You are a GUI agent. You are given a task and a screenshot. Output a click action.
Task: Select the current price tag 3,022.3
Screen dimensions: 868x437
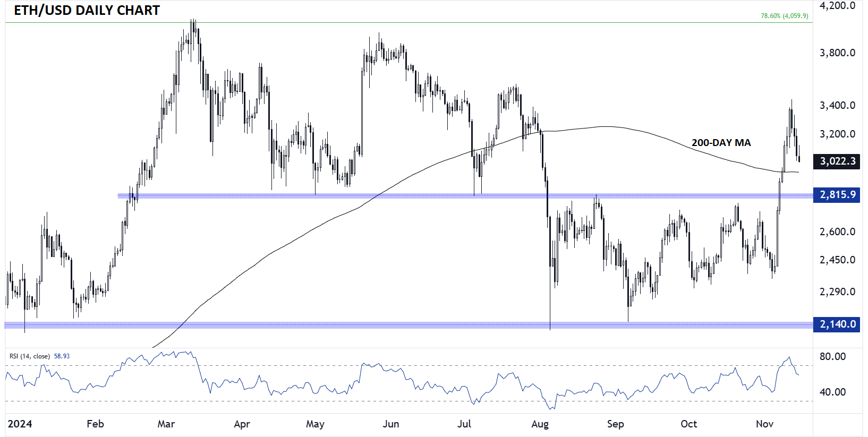pos(837,161)
